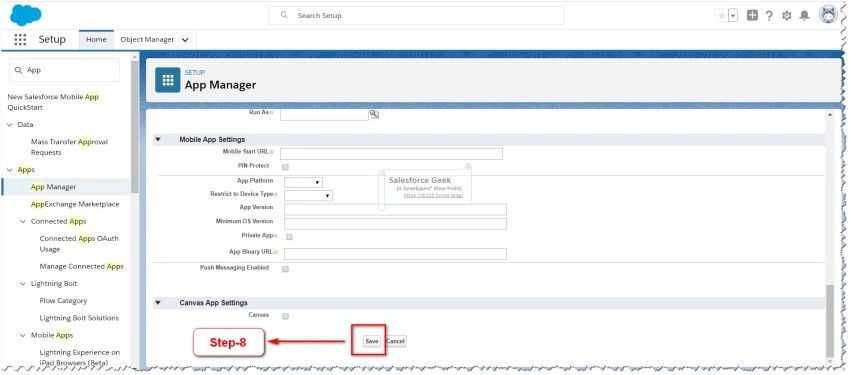Collapse the Canvas App Settings section
850x375 pixels.
point(158,302)
